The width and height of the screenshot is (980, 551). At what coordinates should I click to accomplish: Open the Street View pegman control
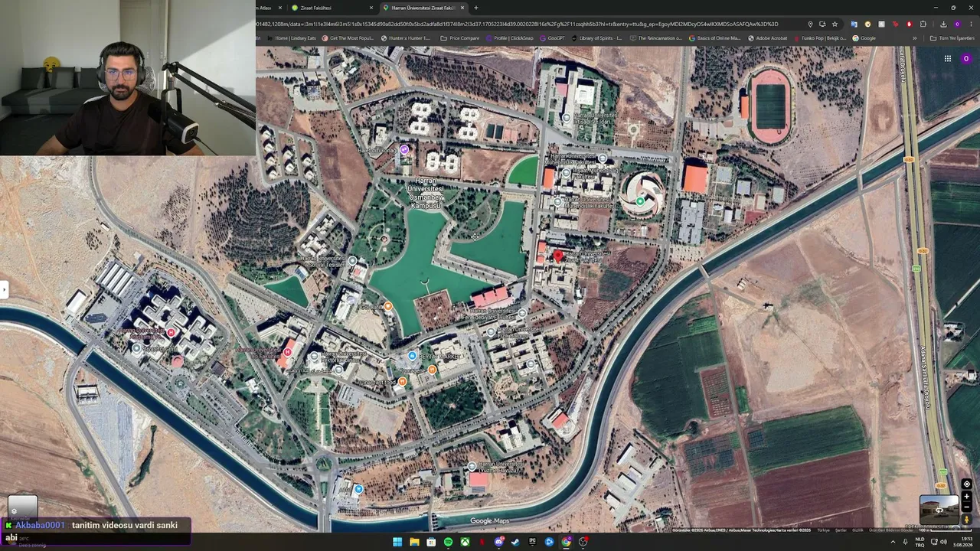click(x=966, y=520)
